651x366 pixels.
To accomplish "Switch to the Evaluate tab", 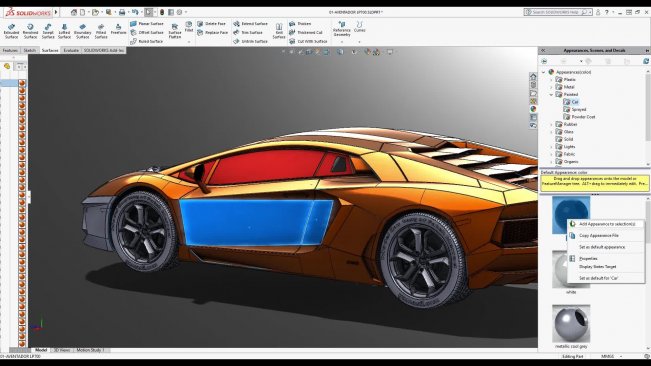I will (x=71, y=50).
